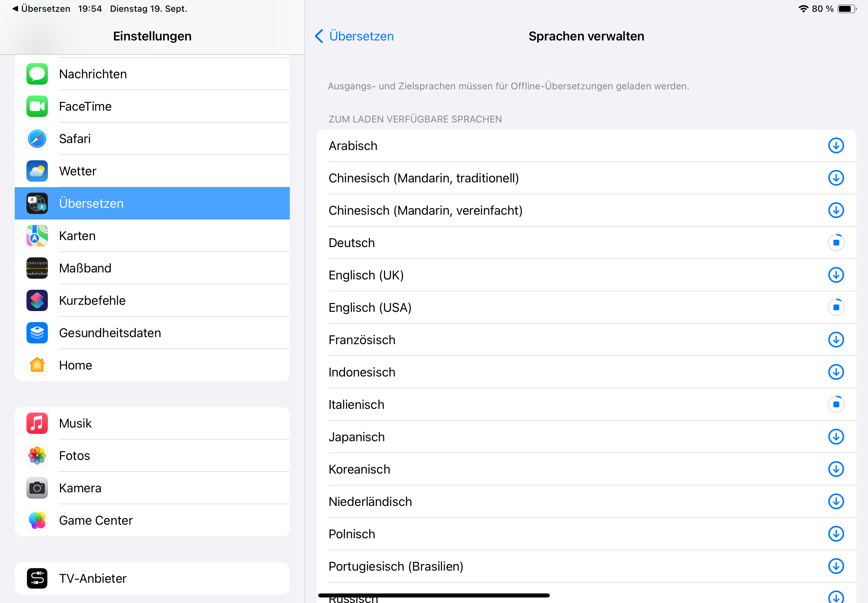Tap the Übersetzen back link text

click(361, 36)
